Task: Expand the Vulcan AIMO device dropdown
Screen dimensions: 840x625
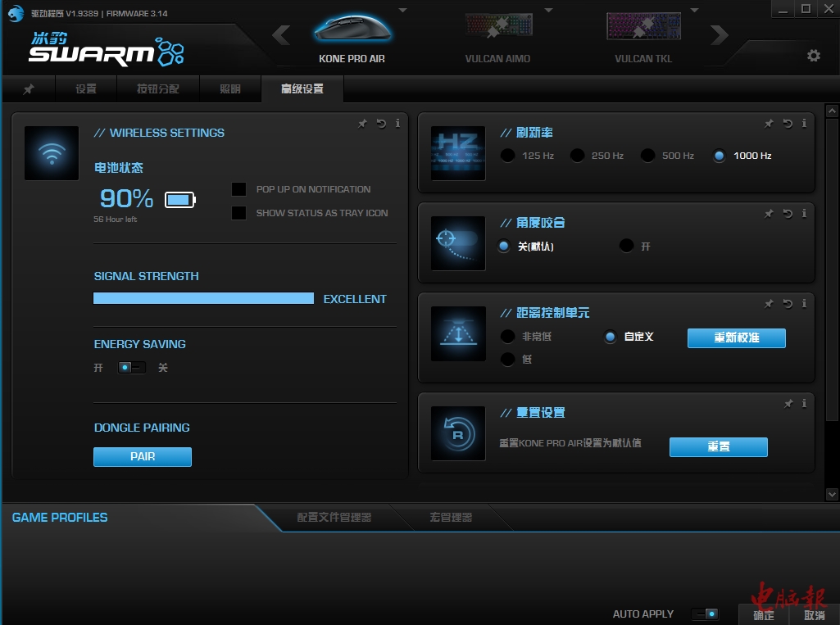Action: coord(550,11)
